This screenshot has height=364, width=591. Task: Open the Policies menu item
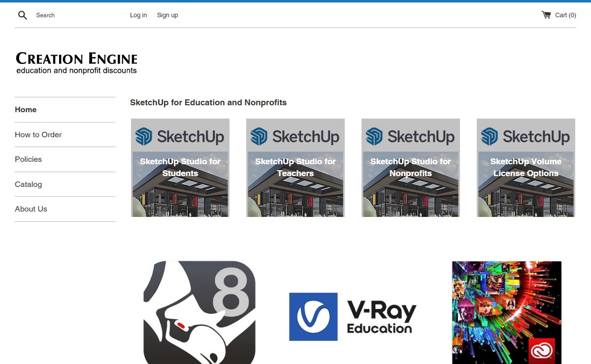pyautogui.click(x=29, y=159)
